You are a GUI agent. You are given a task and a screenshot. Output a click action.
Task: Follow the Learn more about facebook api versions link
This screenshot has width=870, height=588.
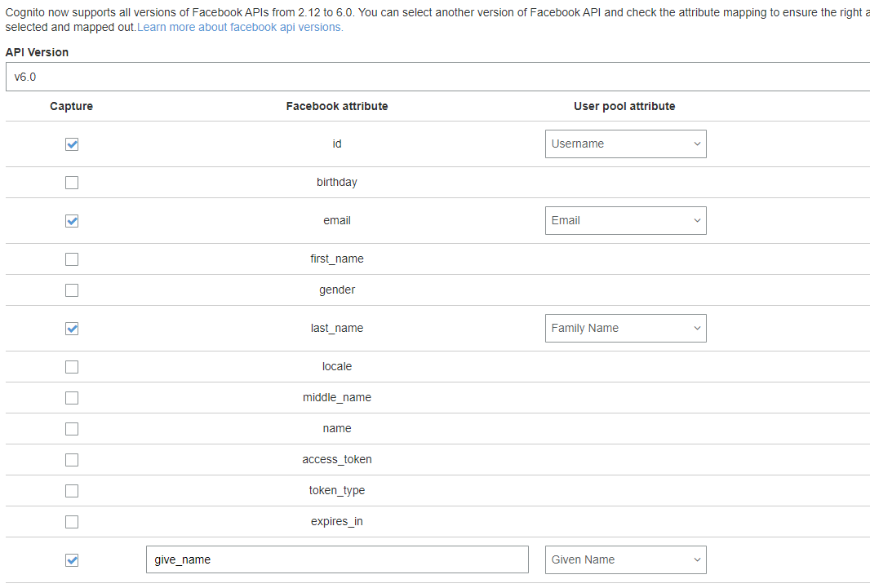(x=240, y=27)
